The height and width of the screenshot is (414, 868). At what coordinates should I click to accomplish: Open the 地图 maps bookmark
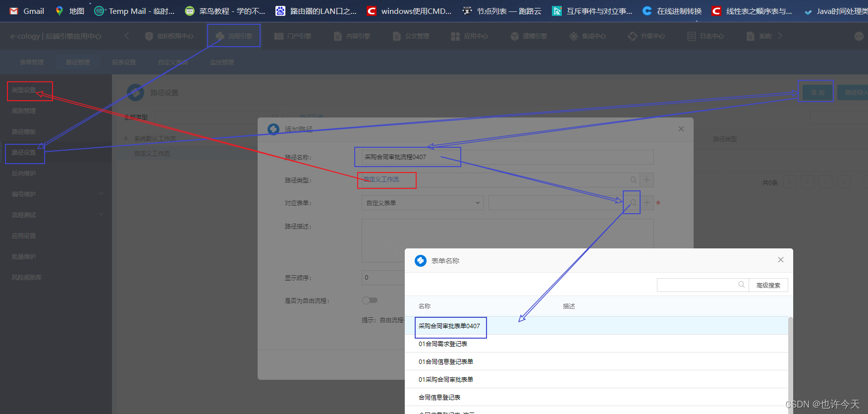point(70,11)
